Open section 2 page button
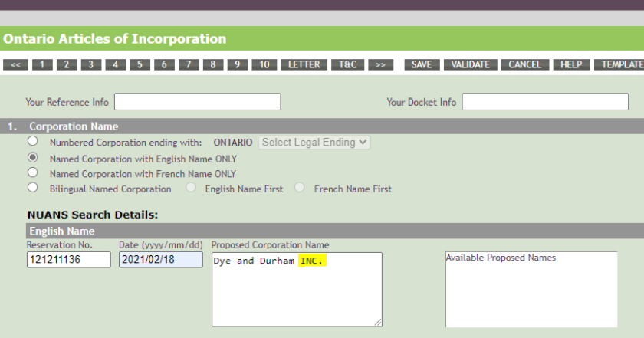The height and width of the screenshot is (338, 644). [67, 65]
